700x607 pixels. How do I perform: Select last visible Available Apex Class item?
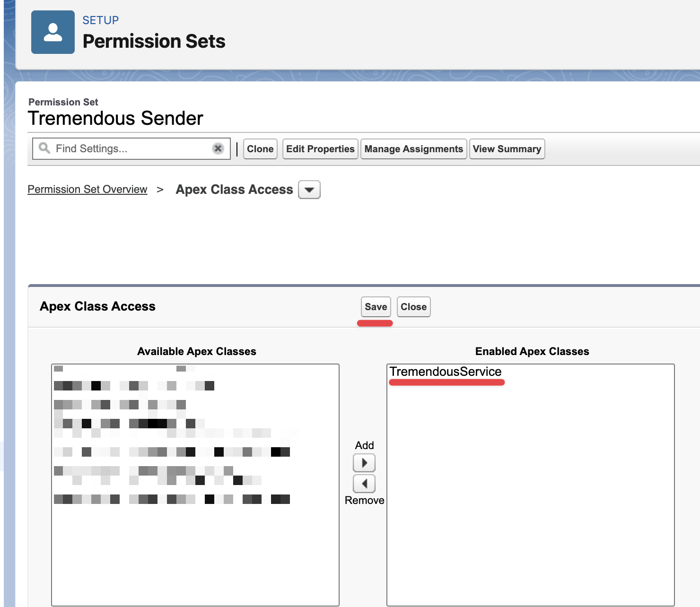171,499
